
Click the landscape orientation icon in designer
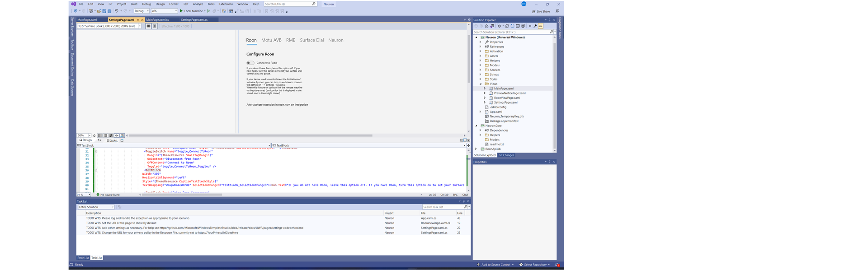coord(148,26)
